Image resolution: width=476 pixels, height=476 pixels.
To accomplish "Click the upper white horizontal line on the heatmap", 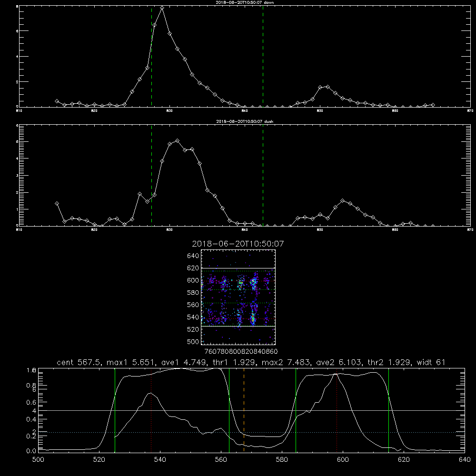I will point(238,268).
